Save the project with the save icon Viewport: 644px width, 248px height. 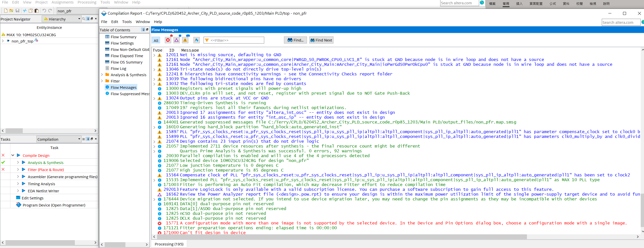click(x=17, y=11)
